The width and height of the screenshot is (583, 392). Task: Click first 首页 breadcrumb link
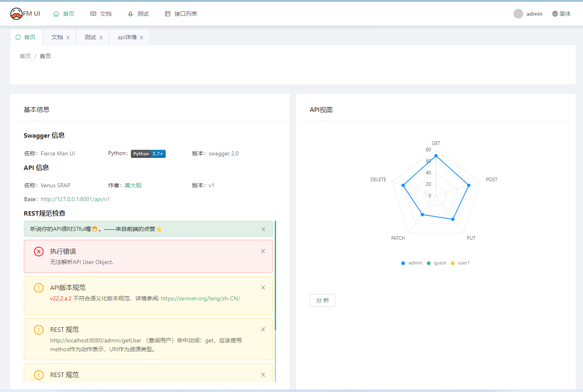coord(25,56)
